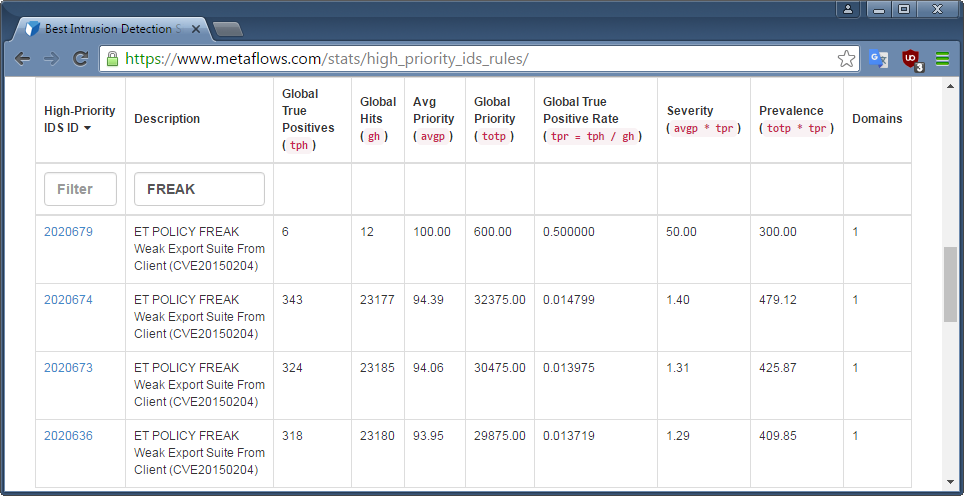Select global hits value 23185

point(377,368)
